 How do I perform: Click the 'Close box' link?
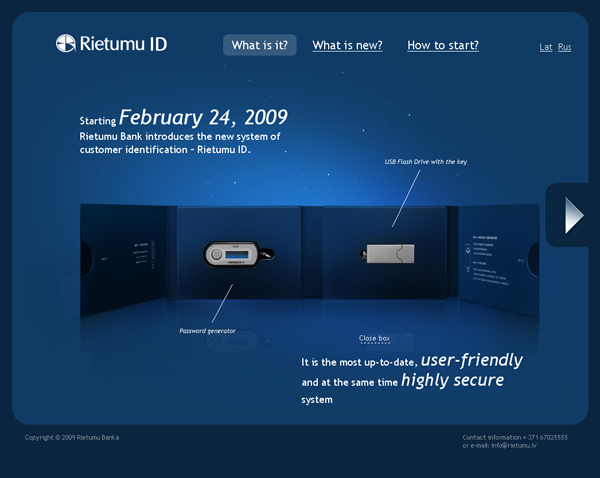(x=374, y=338)
